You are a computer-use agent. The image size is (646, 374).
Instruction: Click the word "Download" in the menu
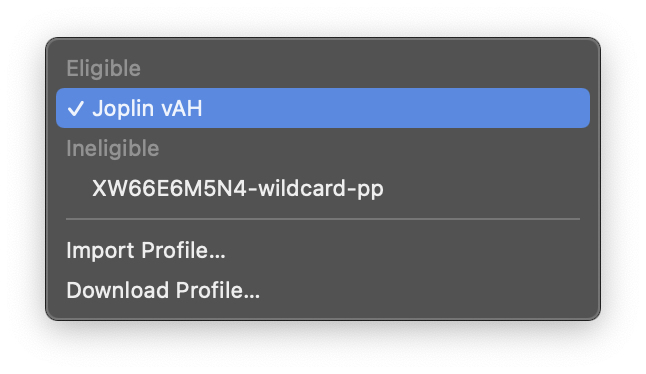[118, 290]
